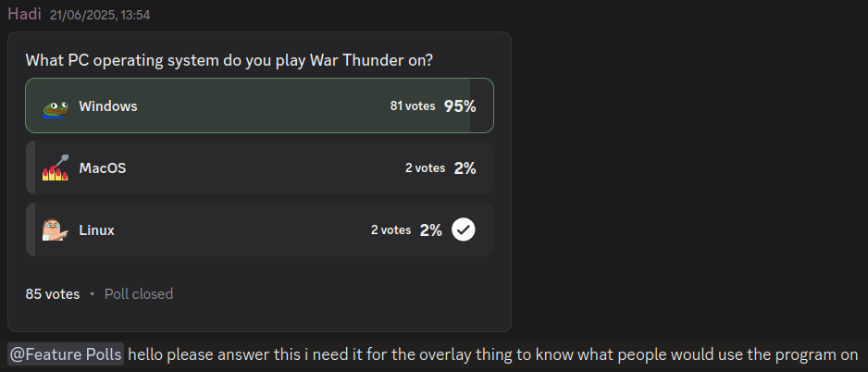Open the 81 votes voter list
The width and height of the screenshot is (868, 372).
click(x=413, y=105)
